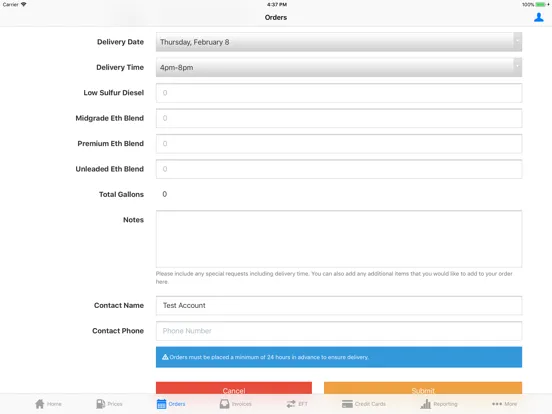Screen dimensions: 552x414
Task: Open the Delivery Date dropdown
Action: click(x=339, y=42)
